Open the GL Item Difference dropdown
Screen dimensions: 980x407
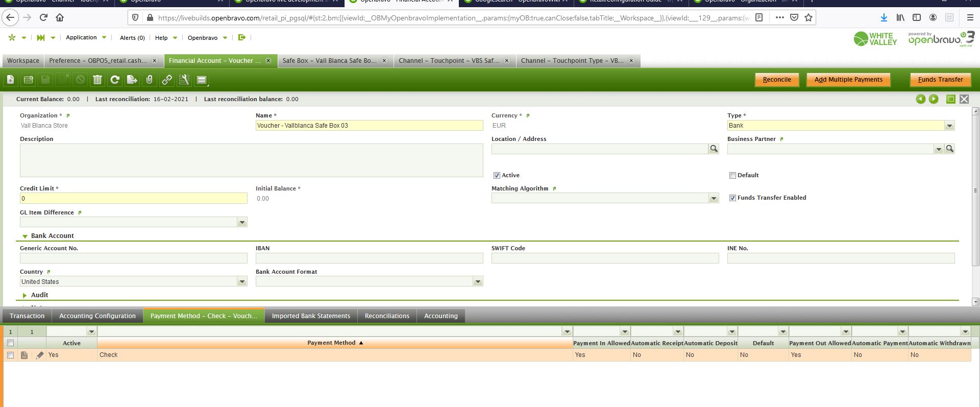[242, 222]
